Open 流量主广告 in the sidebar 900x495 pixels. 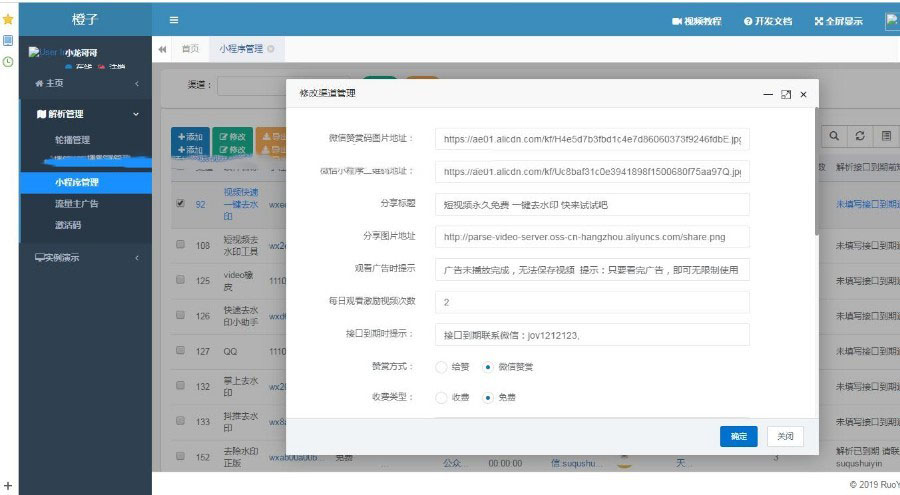(x=77, y=203)
